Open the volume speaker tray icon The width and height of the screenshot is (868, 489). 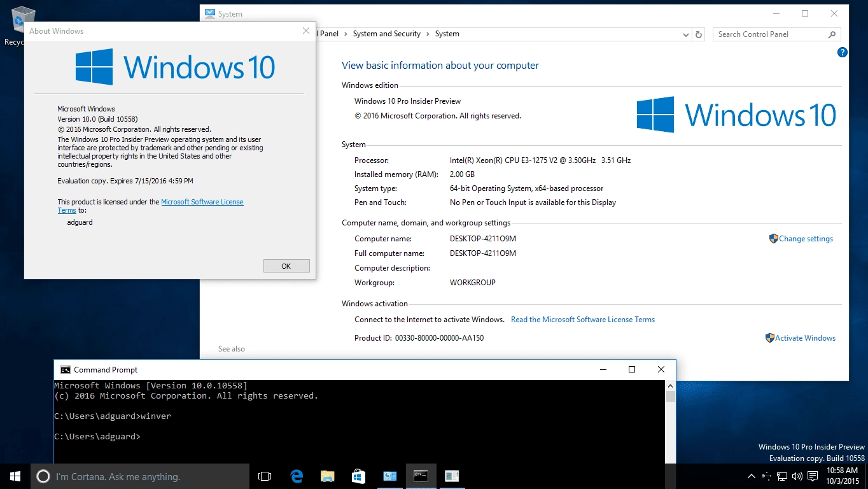click(797, 476)
